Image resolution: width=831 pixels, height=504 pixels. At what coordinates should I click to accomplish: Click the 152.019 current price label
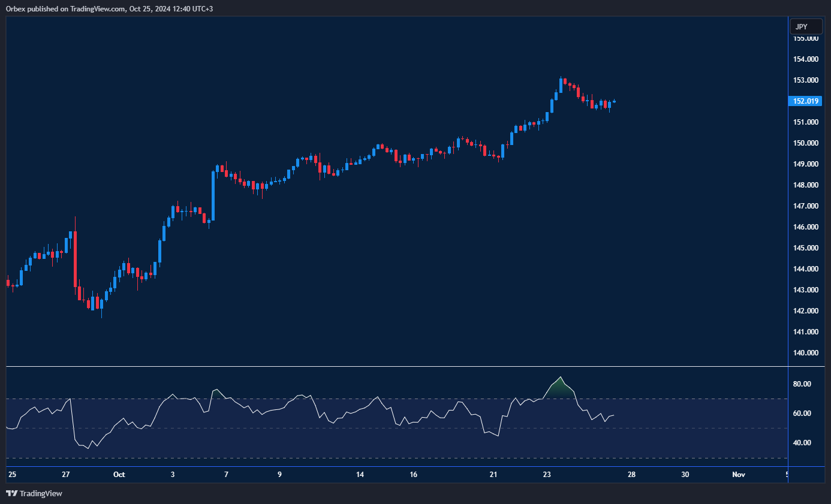806,101
